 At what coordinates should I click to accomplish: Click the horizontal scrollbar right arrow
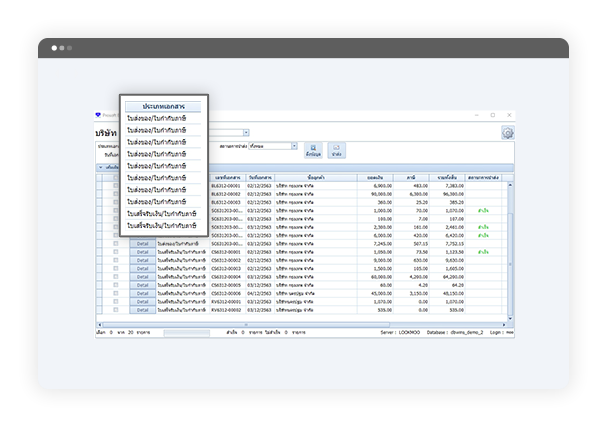click(504, 325)
